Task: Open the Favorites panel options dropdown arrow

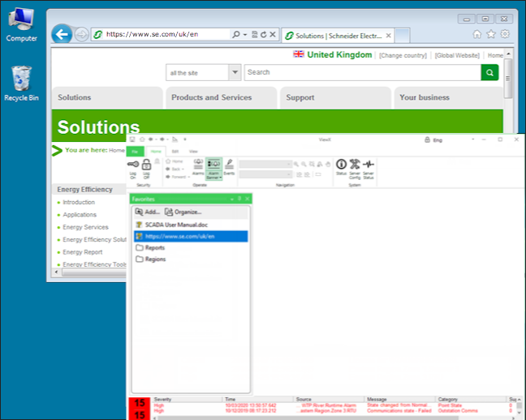Action: pos(232,199)
